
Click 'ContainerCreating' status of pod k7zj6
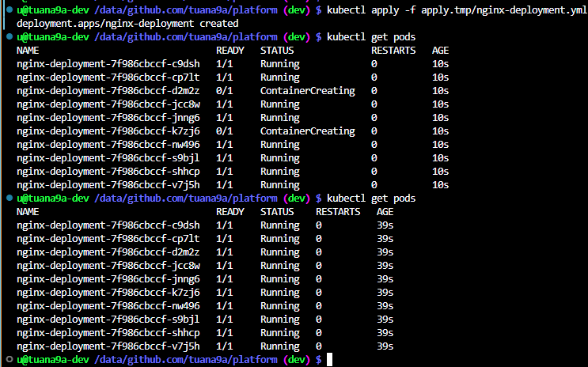(x=308, y=131)
